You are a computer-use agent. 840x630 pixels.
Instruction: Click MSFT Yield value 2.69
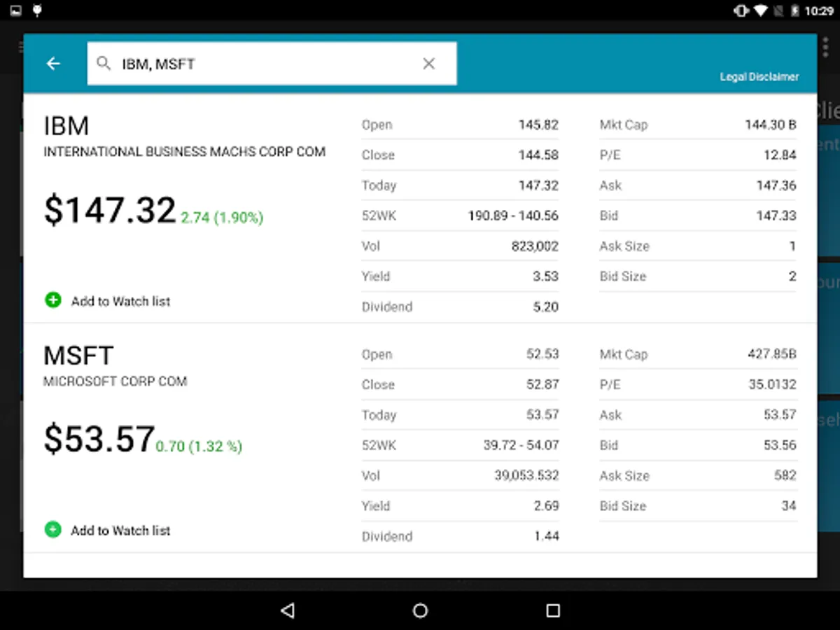pos(546,505)
